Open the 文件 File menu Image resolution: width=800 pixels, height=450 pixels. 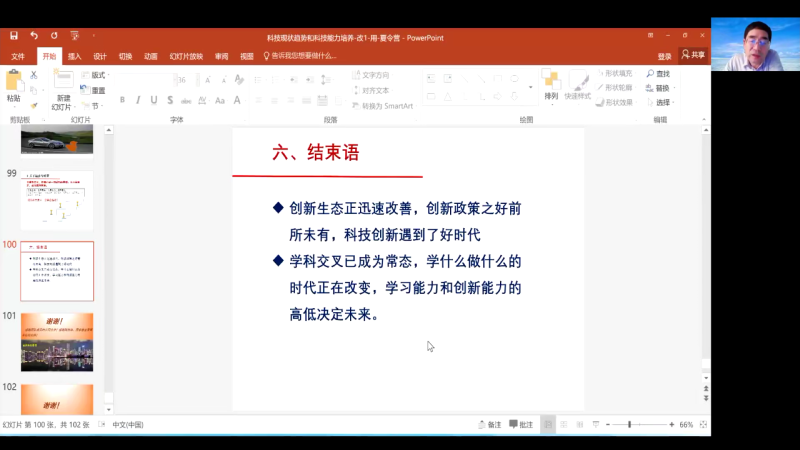point(18,57)
